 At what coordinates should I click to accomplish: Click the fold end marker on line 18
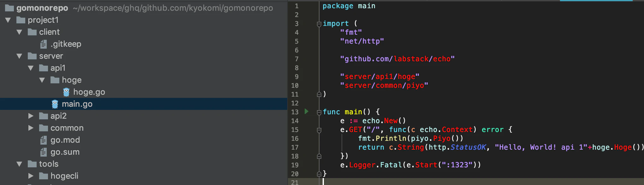(319, 156)
